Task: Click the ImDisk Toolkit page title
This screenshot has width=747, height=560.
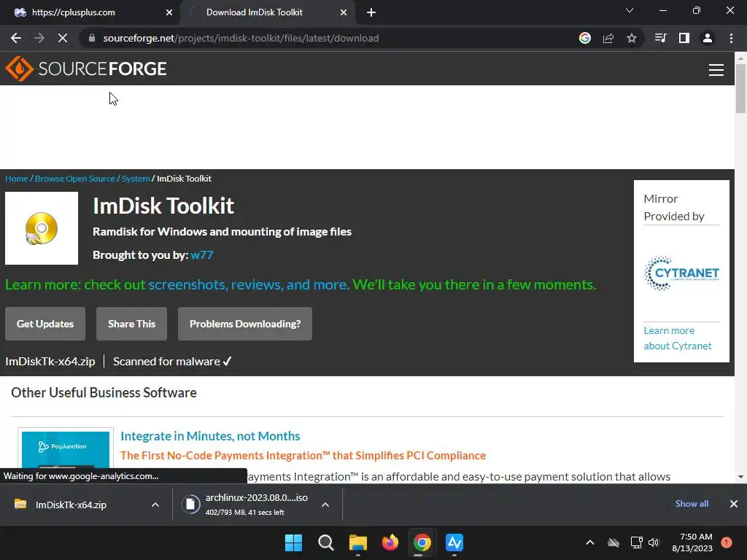Action: click(x=163, y=206)
